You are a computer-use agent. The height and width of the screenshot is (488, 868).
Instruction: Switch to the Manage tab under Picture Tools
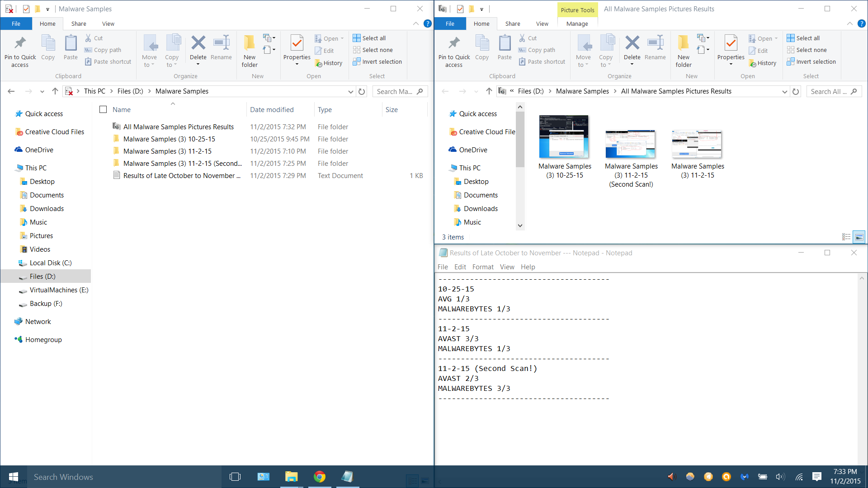pyautogui.click(x=577, y=23)
